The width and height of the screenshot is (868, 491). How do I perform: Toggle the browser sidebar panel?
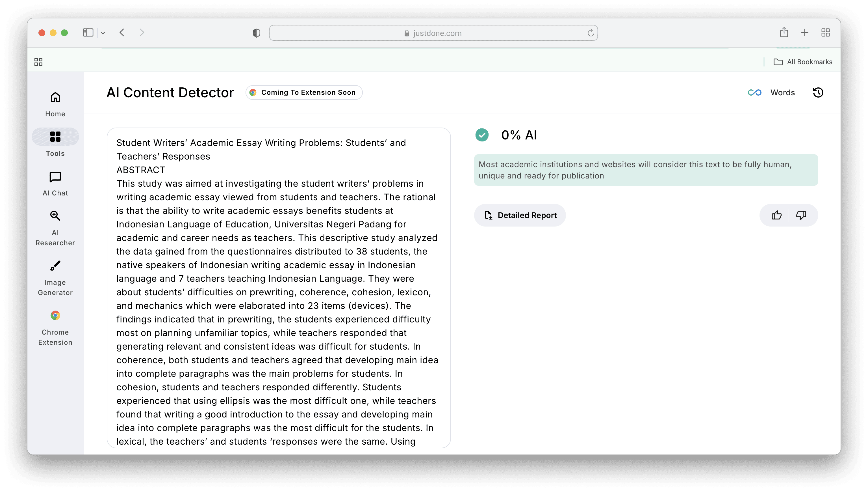(x=88, y=33)
